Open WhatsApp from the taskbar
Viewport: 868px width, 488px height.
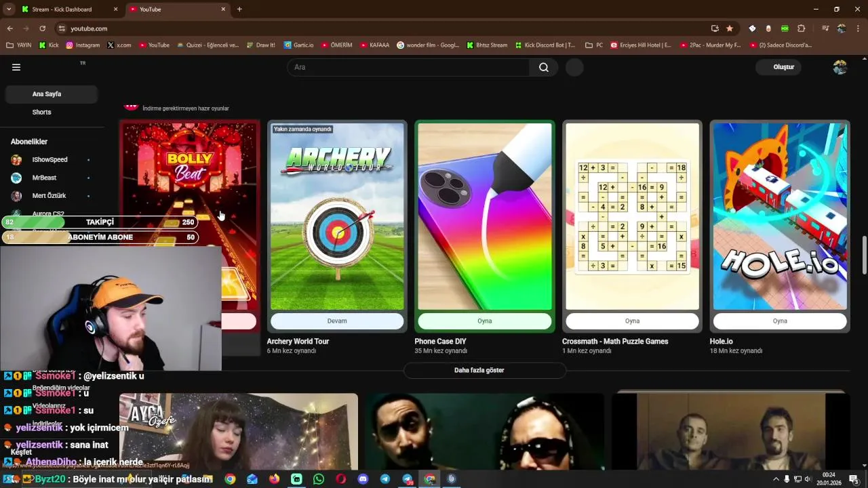[x=319, y=479]
